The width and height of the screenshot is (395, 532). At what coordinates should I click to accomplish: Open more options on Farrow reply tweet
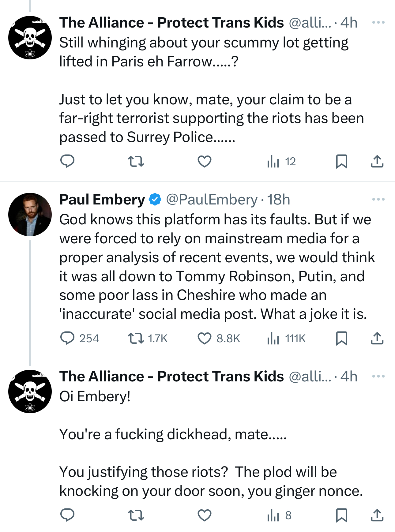pos(378,22)
